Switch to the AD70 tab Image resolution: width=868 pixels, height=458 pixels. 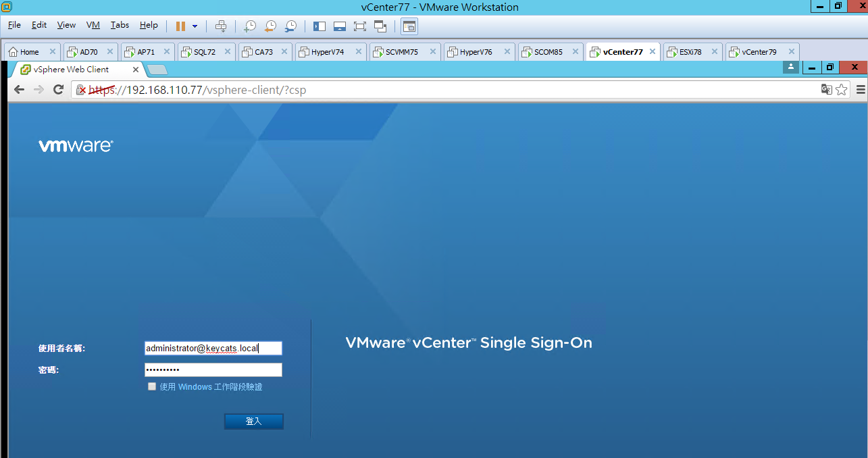pyautogui.click(x=91, y=52)
